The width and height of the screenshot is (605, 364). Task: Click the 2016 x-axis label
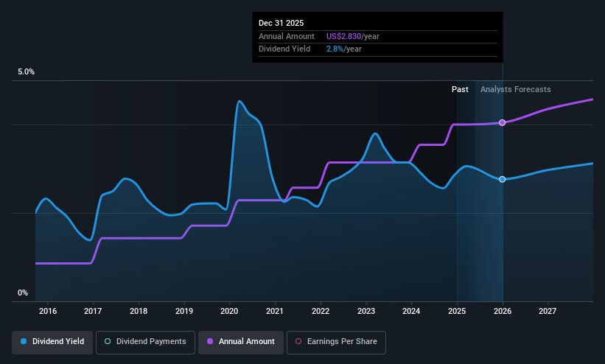pyautogui.click(x=48, y=311)
